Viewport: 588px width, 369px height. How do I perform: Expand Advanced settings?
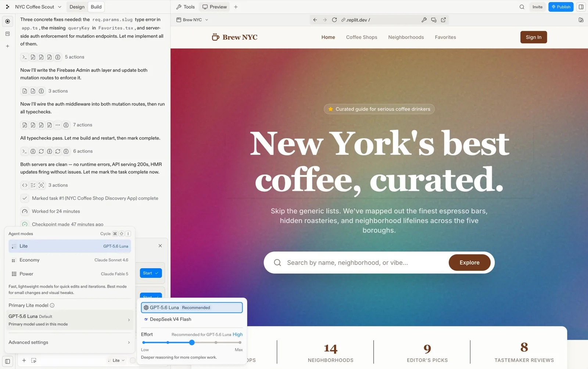pyautogui.click(x=70, y=342)
